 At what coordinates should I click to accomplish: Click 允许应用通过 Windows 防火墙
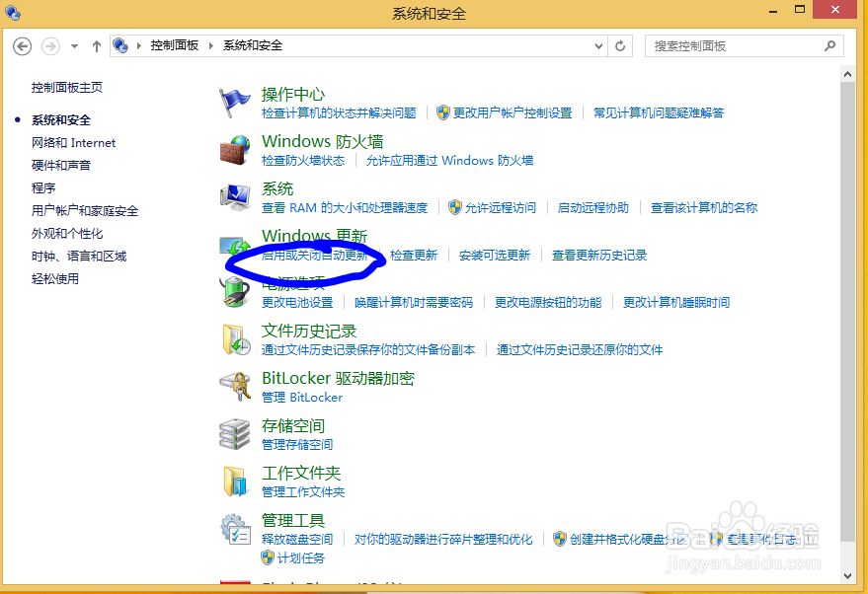[449, 161]
